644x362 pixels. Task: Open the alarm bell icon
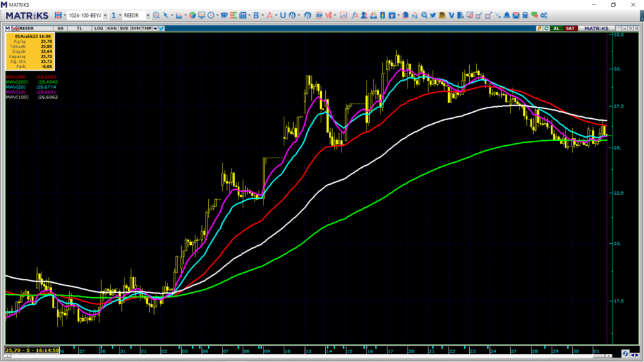pos(506,15)
